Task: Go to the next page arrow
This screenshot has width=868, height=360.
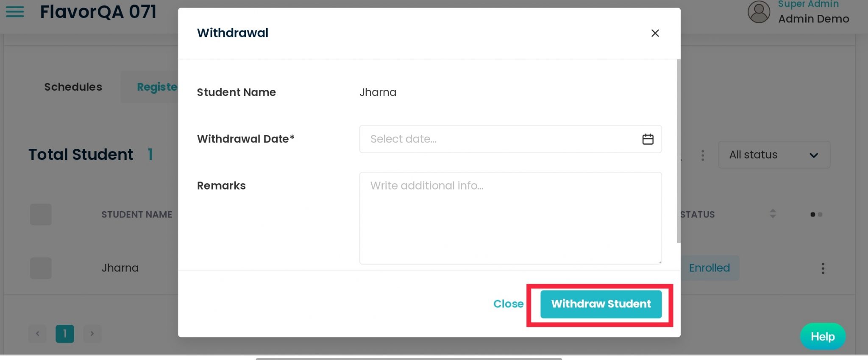Action: pos(92,334)
